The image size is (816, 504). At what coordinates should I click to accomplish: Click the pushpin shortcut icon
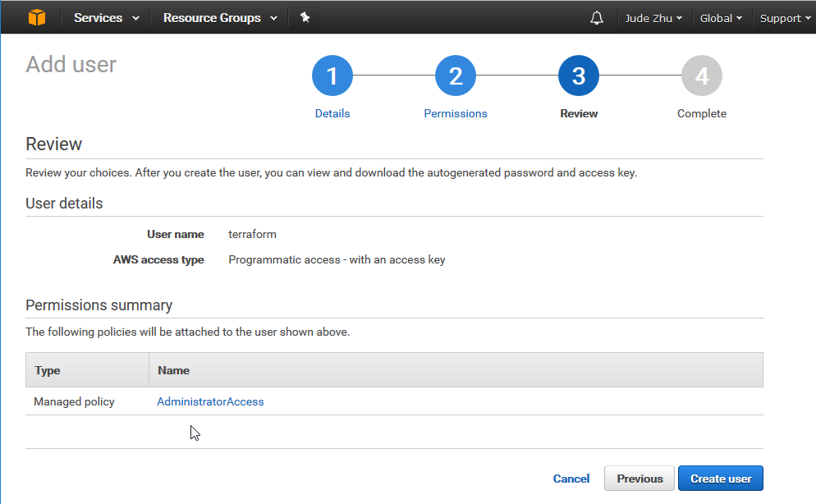point(305,17)
